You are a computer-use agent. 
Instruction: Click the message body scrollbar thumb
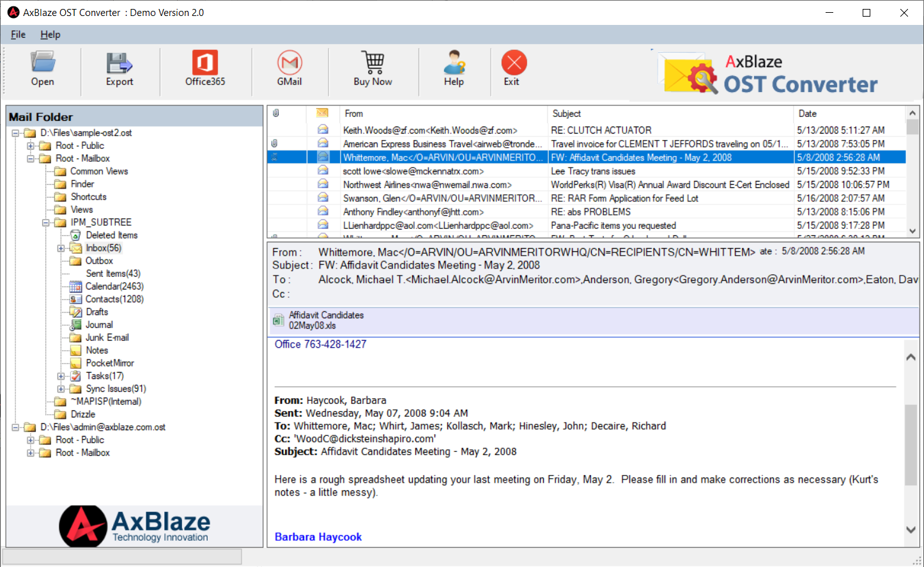point(911,445)
